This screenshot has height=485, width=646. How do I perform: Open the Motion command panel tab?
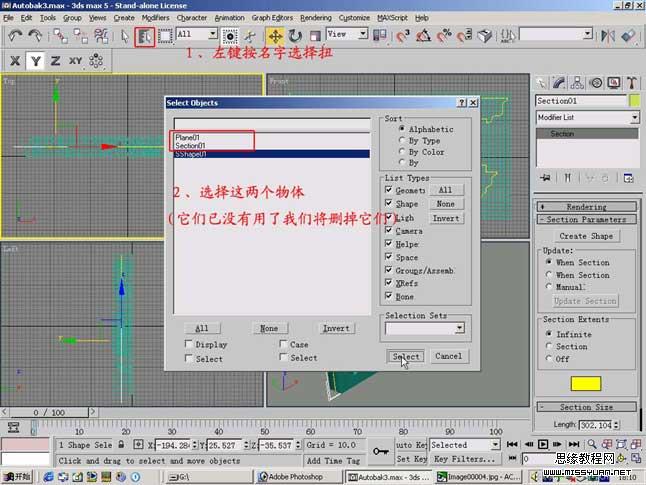[x=595, y=83]
